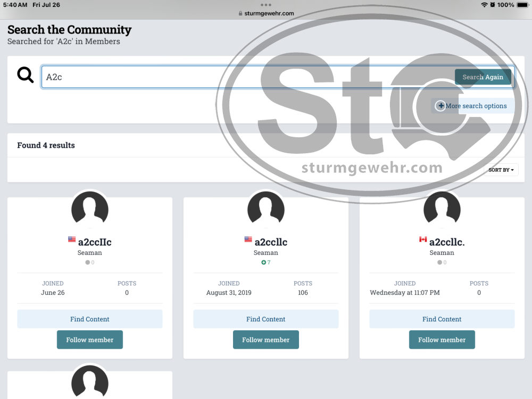Click the magnifying glass search icon

coord(25,75)
